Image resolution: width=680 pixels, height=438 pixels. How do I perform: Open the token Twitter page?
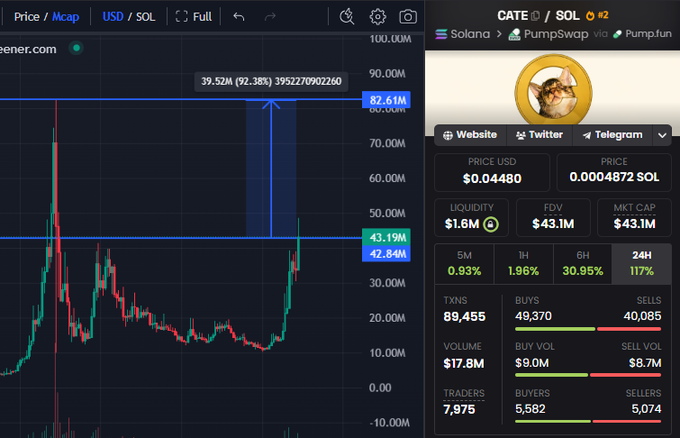click(539, 135)
